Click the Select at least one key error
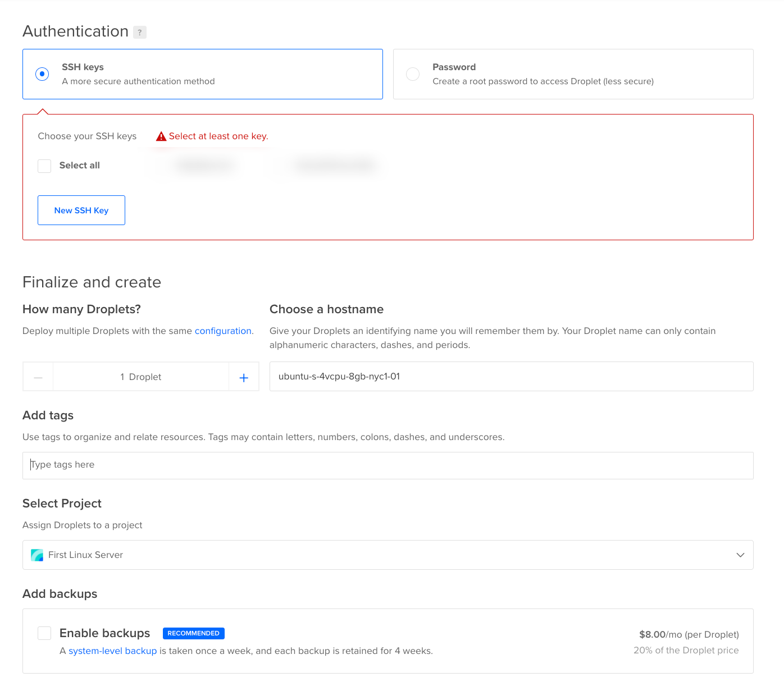 click(218, 136)
